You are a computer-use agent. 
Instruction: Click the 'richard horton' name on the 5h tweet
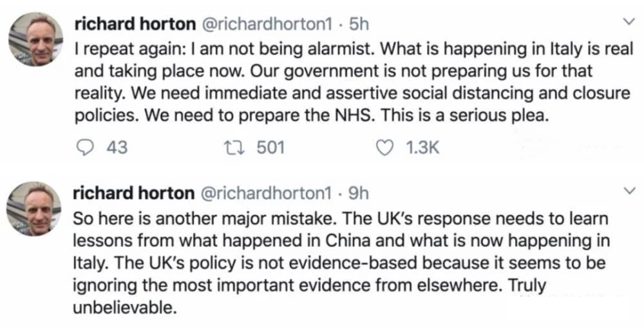134,24
